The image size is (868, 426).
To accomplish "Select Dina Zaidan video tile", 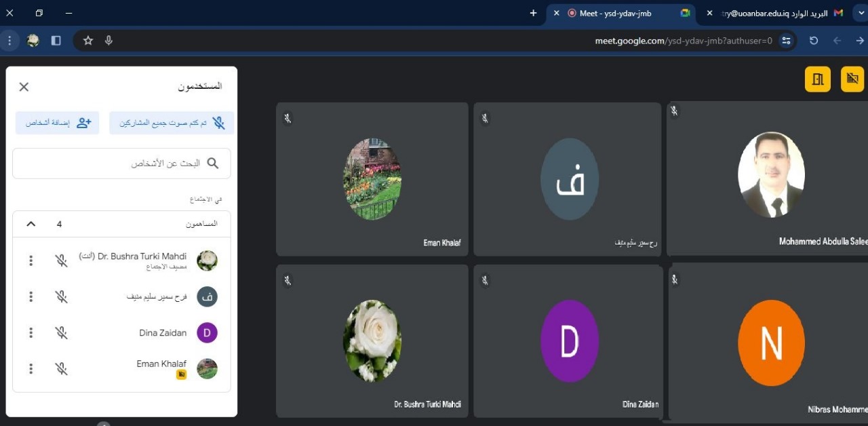I will point(568,341).
